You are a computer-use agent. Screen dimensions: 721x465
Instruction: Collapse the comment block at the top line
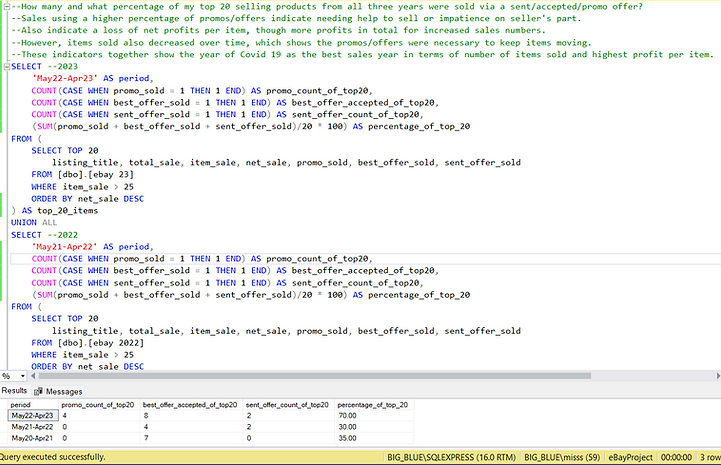pyautogui.click(x=6, y=6)
